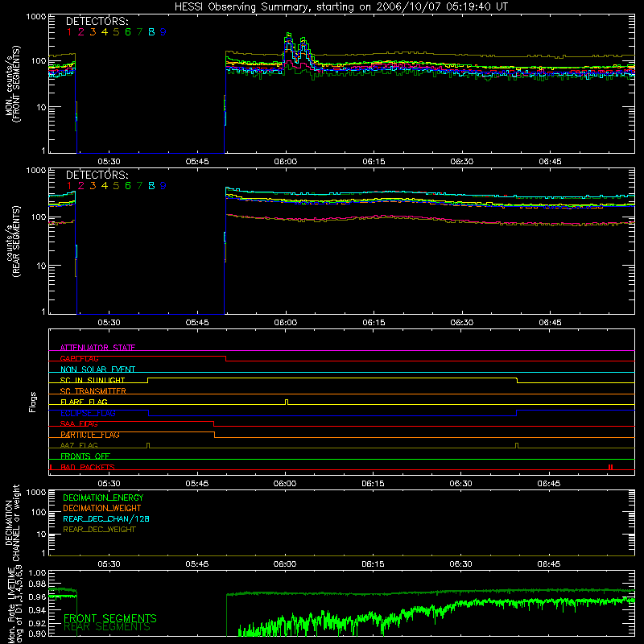The height and width of the screenshot is (644, 644).
Task: Click the flare peak in front segments plot
Action: click(x=288, y=35)
